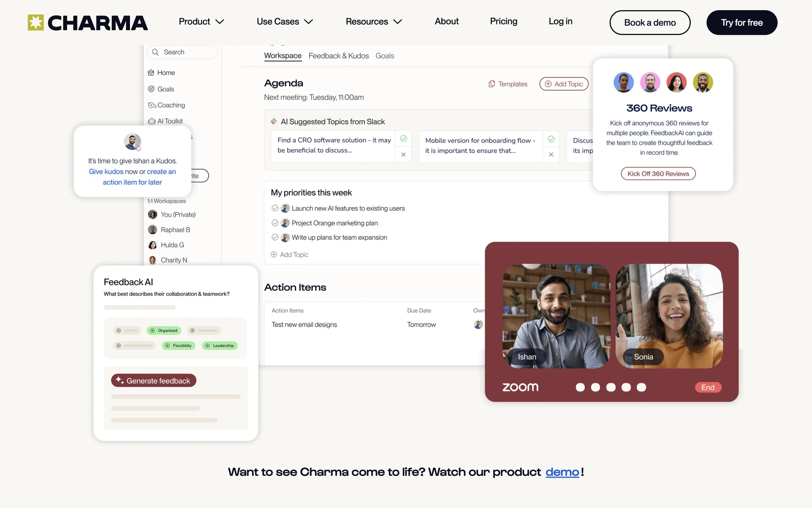Click the Search field in sidebar

pos(182,52)
